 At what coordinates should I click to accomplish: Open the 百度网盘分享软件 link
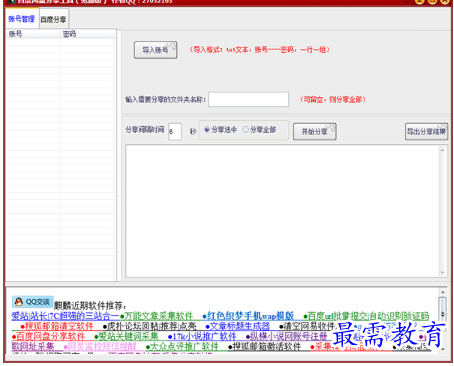click(x=50, y=336)
